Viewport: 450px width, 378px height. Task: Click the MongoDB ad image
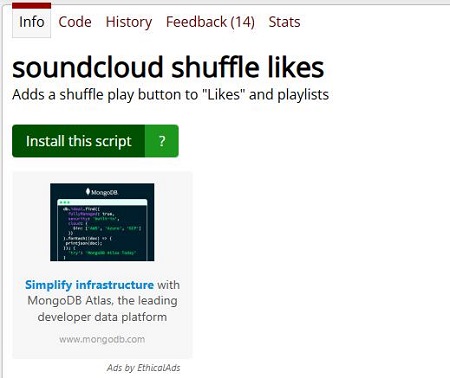[x=102, y=222]
